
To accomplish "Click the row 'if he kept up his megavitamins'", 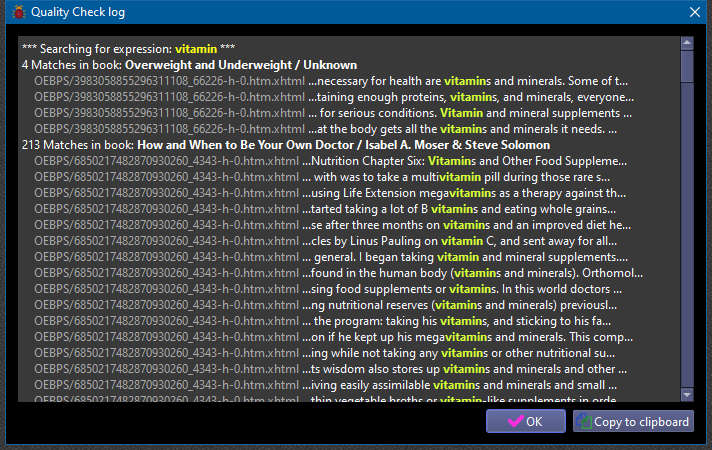I will [334, 337].
